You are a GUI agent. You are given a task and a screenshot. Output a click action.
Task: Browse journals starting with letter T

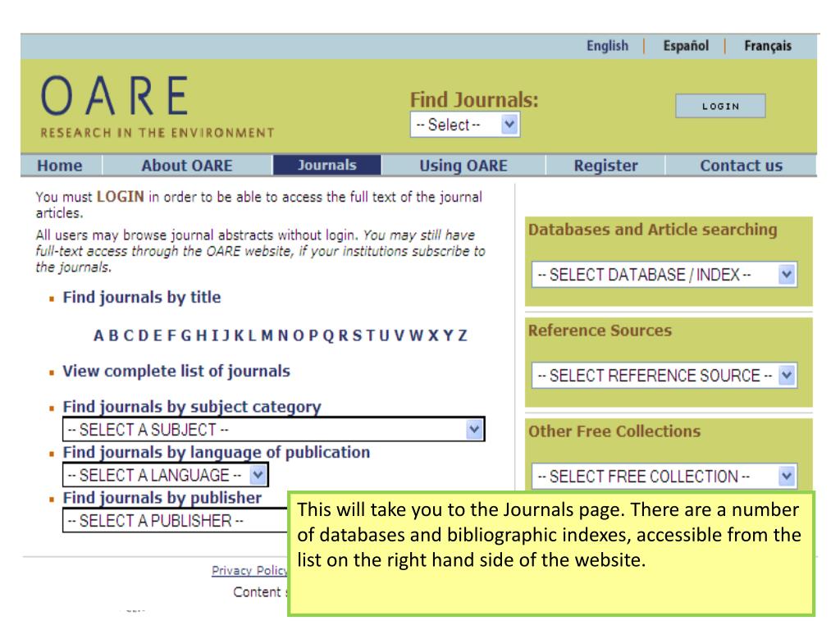coord(370,336)
